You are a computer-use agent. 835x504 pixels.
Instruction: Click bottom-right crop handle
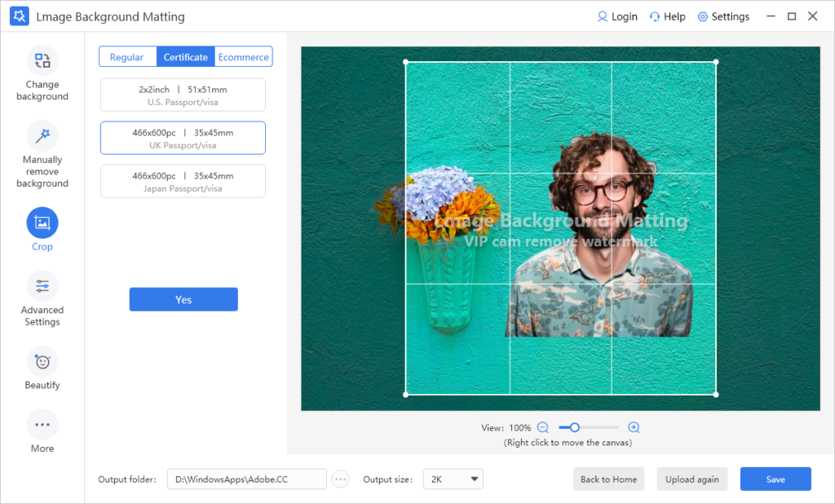point(716,395)
